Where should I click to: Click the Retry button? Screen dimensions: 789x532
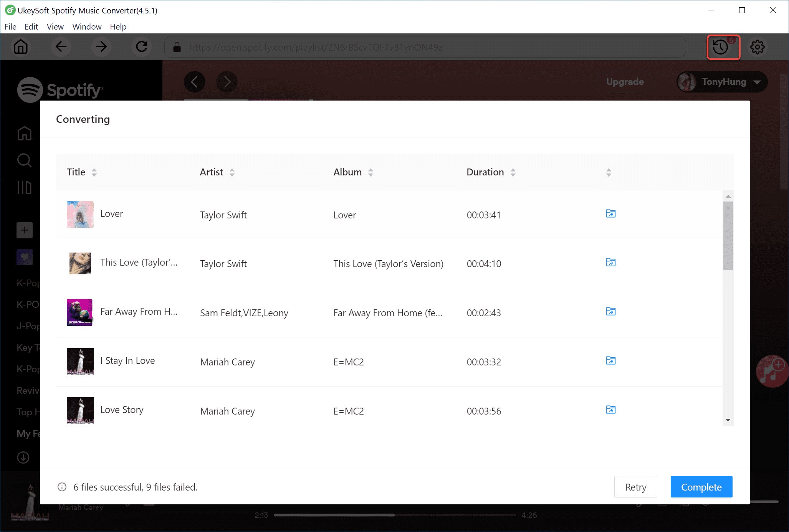tap(635, 486)
